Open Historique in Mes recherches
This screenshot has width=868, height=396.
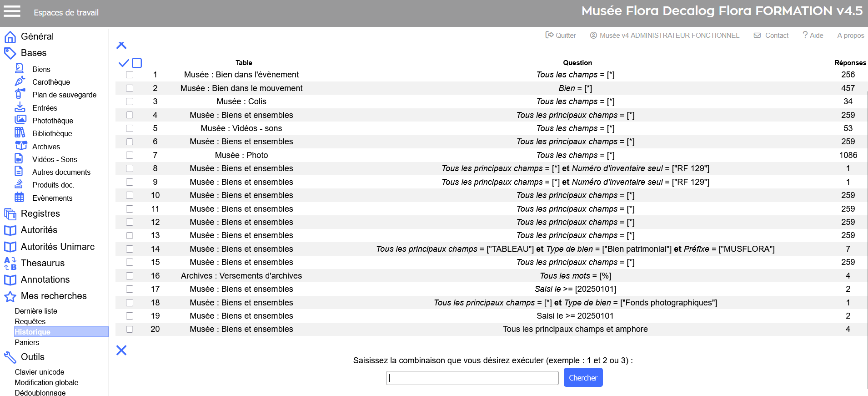(32, 332)
